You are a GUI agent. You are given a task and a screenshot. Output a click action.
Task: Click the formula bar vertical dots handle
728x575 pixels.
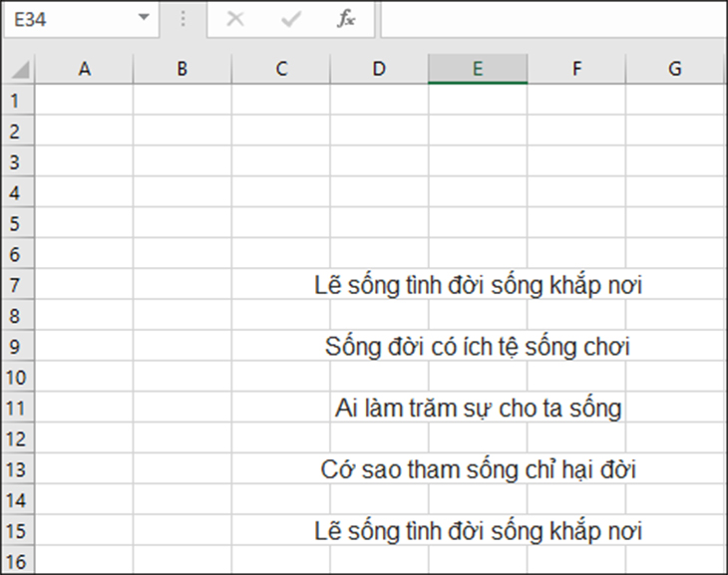coord(182,19)
